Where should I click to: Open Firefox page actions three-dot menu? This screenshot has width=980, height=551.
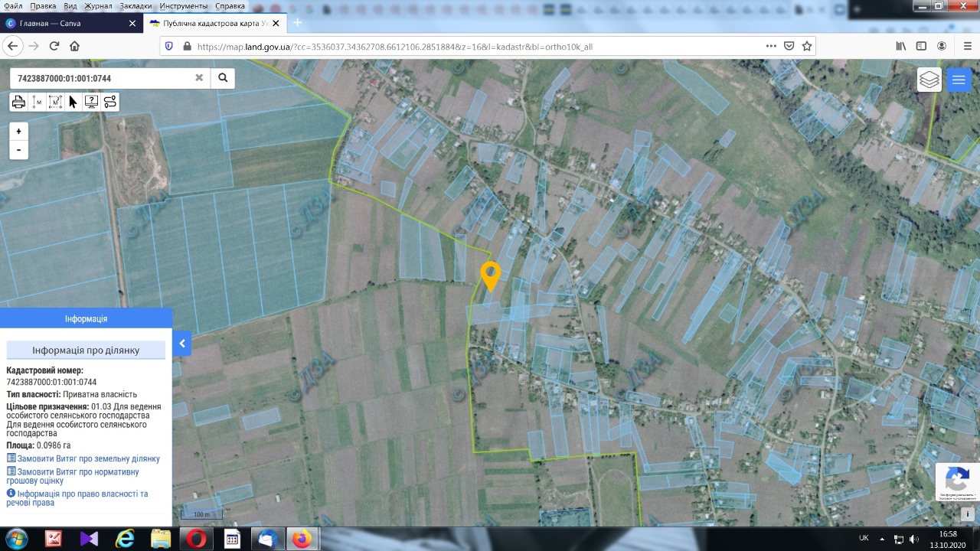[771, 46]
